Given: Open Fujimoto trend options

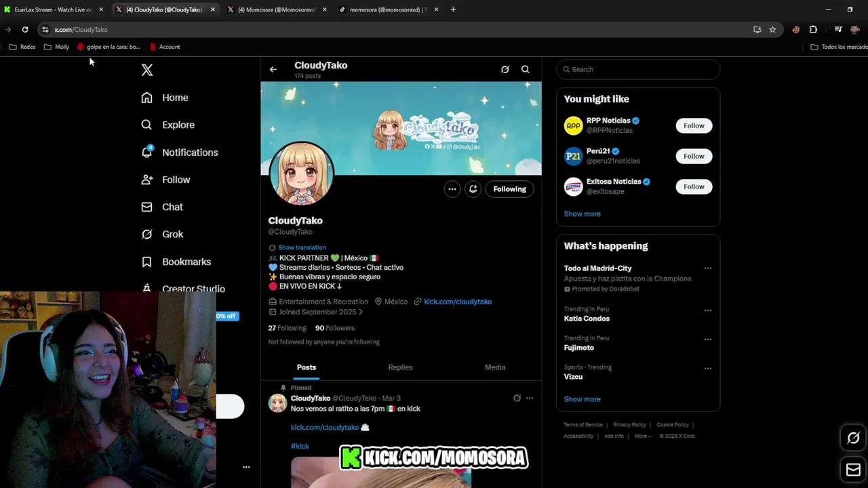Looking at the screenshot, I should [x=707, y=340].
